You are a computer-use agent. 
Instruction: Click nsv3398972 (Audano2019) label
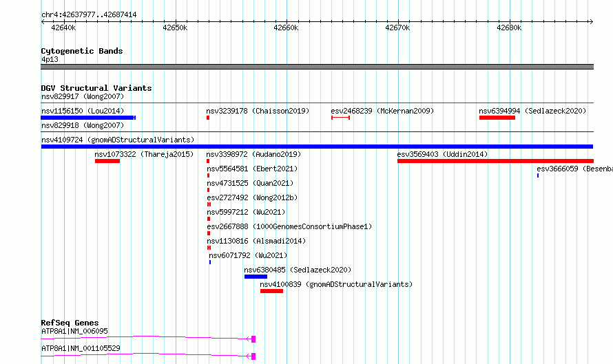pyautogui.click(x=253, y=154)
